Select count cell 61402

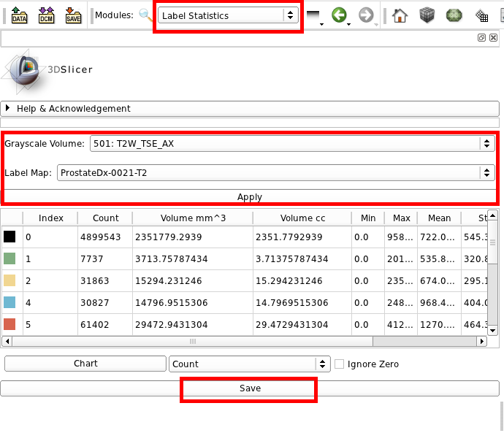click(105, 324)
